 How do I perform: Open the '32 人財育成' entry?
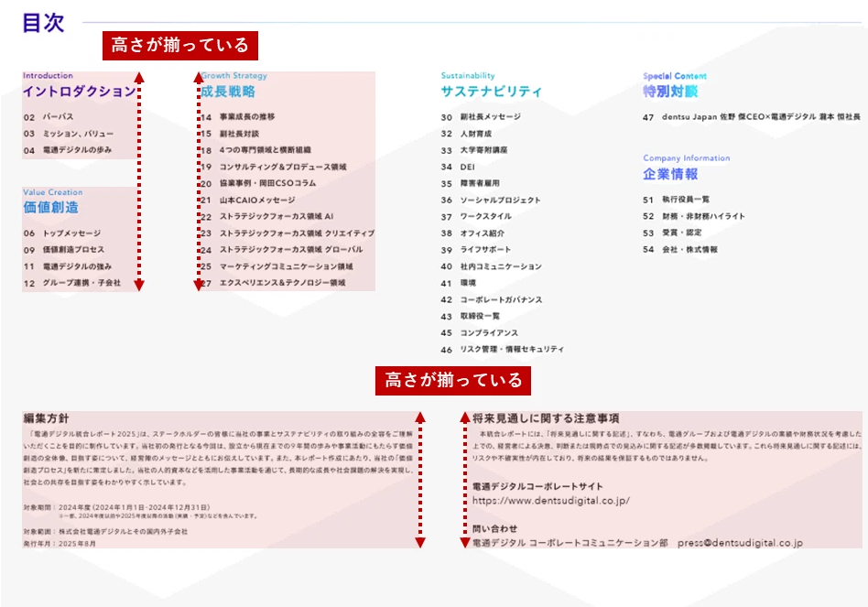click(x=466, y=134)
